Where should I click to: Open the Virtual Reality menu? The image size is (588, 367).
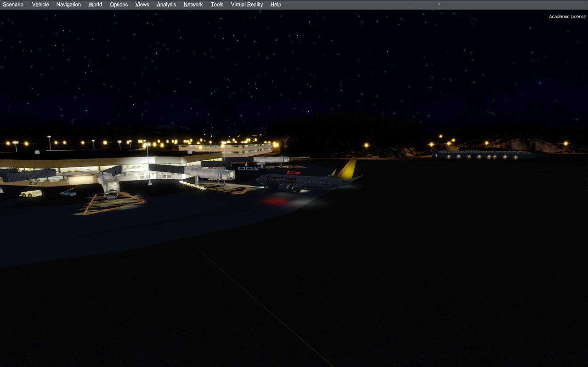(247, 5)
